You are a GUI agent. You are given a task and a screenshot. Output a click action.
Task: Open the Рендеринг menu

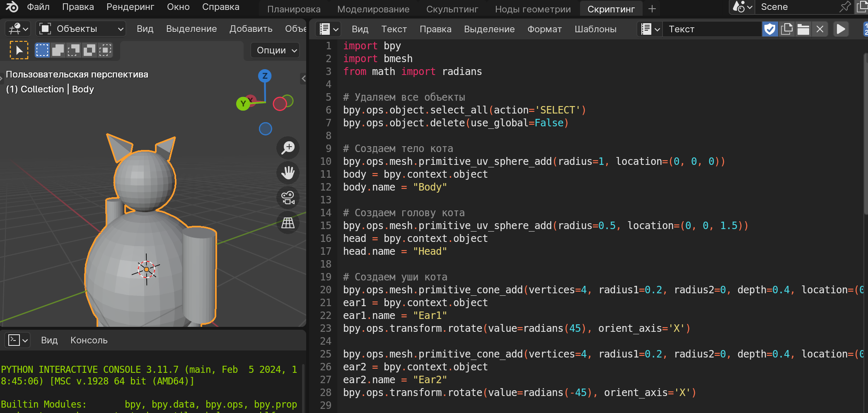pyautogui.click(x=130, y=7)
